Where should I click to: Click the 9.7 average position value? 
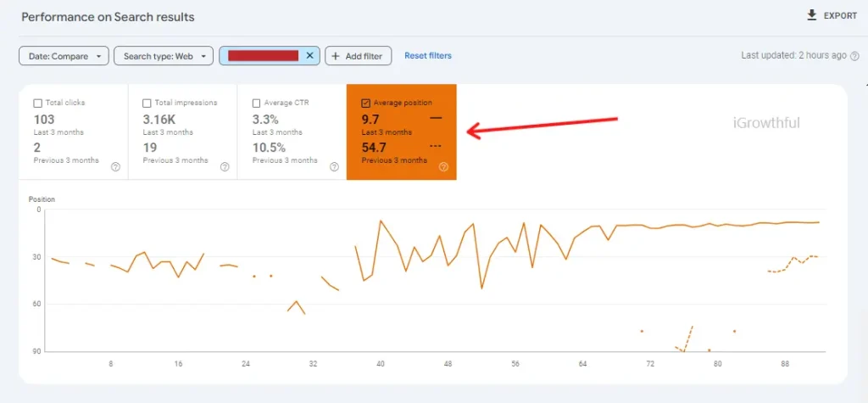pyautogui.click(x=370, y=119)
